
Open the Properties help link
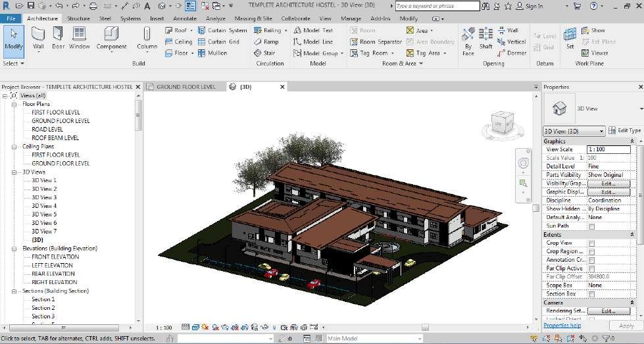click(x=562, y=326)
